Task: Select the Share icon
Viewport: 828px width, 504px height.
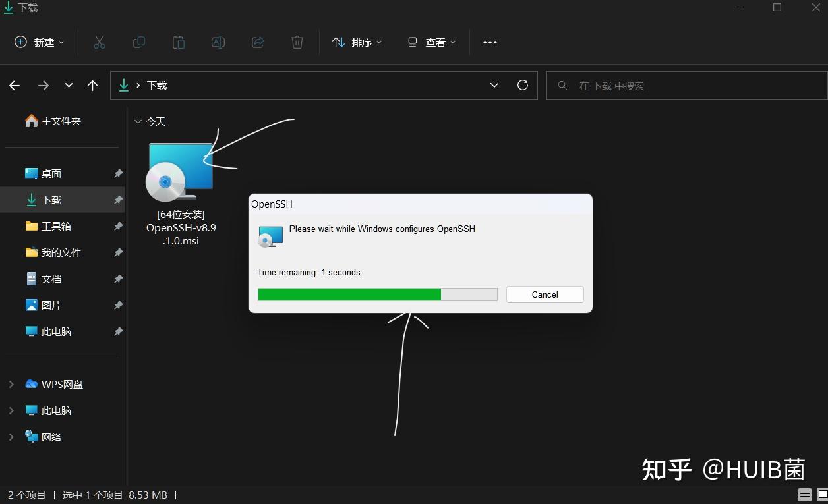Action: click(x=258, y=42)
